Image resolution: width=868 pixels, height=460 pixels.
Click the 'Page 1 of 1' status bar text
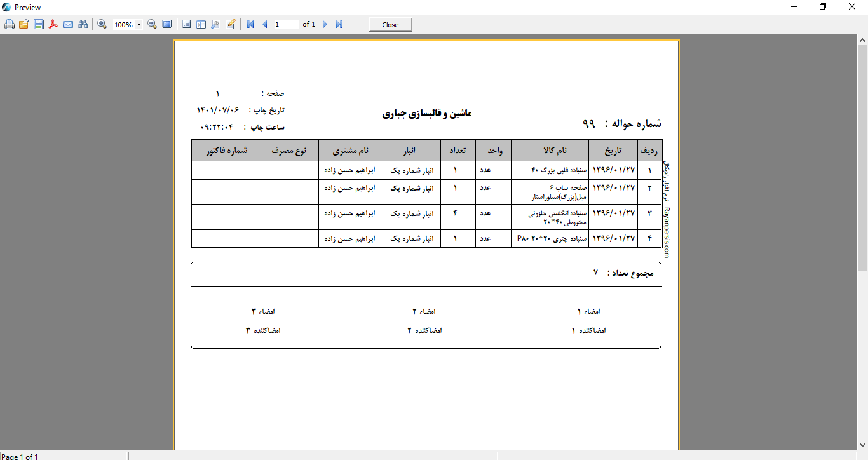coord(20,456)
